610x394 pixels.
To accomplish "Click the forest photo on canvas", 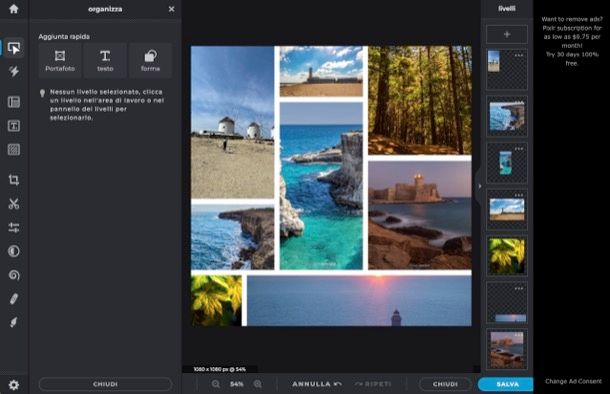I will [x=420, y=100].
